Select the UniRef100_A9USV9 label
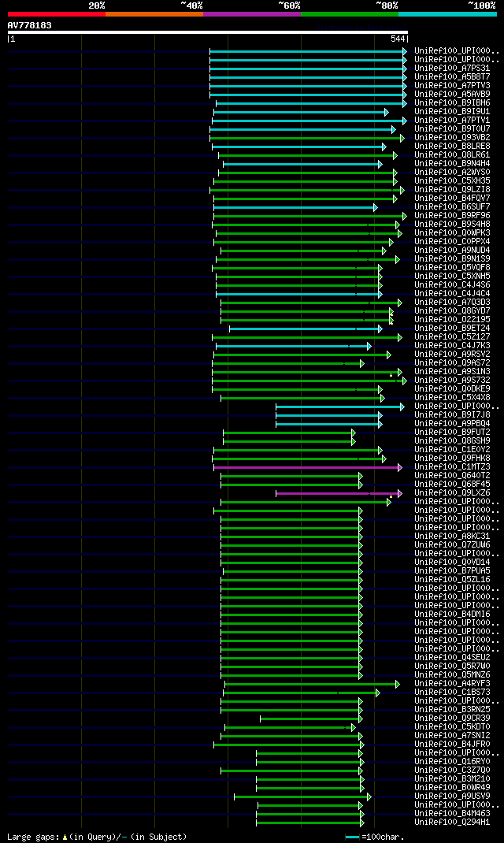Screen dimensions: 504x843 tap(452, 796)
